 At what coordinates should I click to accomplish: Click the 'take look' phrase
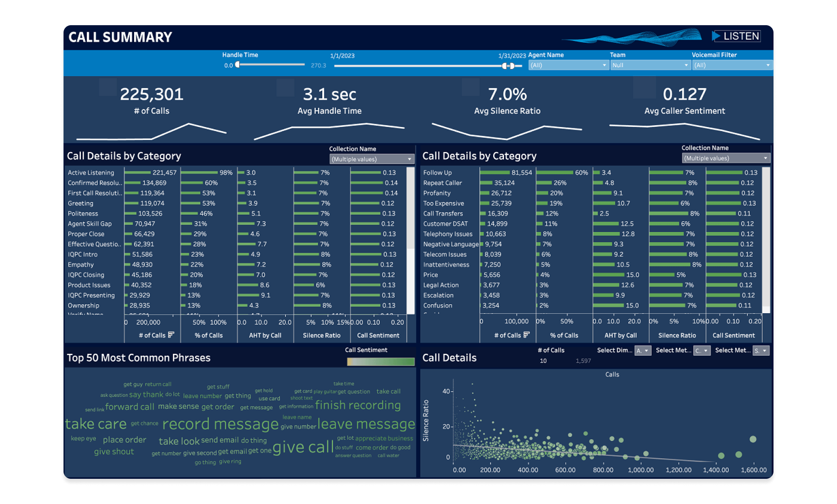pos(179,441)
